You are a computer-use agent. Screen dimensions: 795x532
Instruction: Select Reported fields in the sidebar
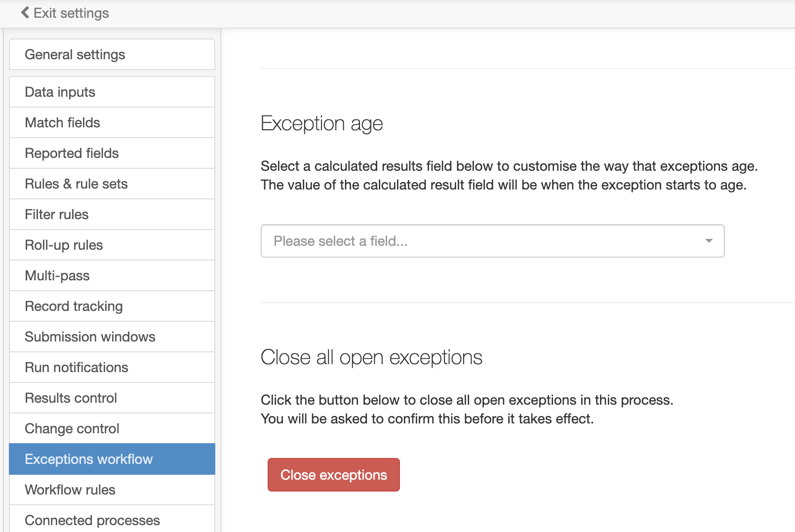[112, 153]
